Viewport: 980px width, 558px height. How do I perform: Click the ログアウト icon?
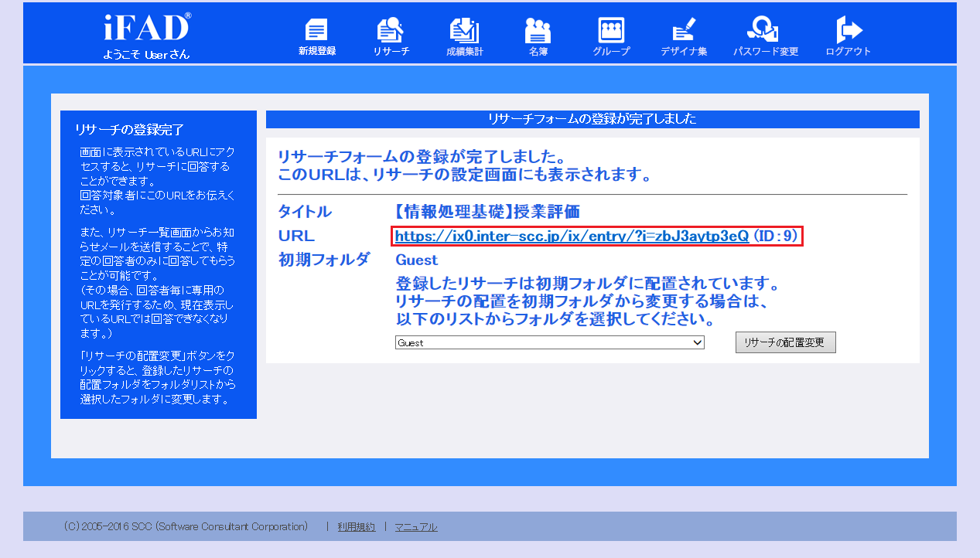pos(849,37)
